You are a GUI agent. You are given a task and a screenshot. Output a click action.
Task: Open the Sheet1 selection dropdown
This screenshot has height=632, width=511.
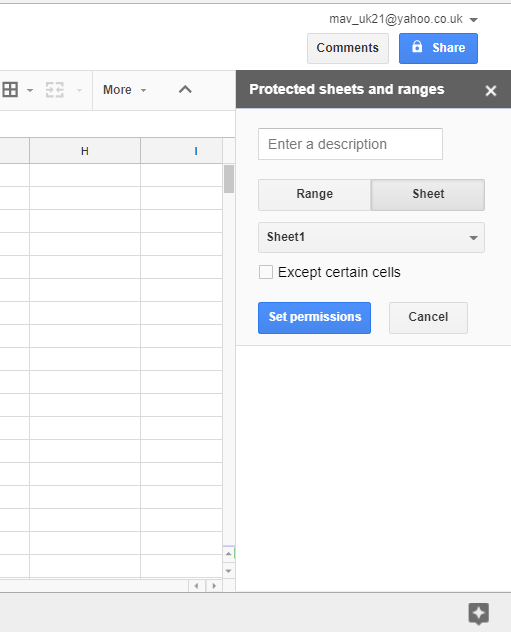pyautogui.click(x=371, y=237)
